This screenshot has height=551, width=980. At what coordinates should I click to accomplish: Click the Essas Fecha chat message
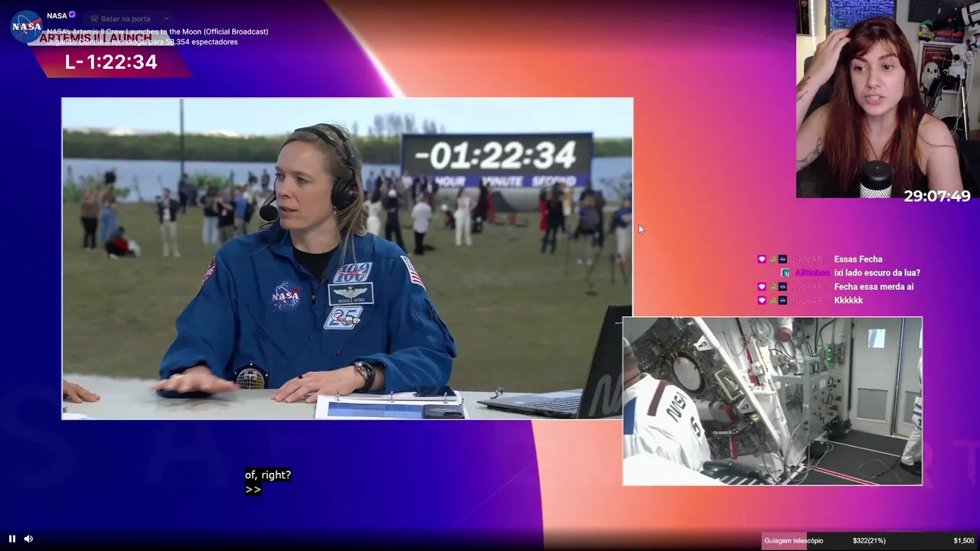tap(857, 259)
